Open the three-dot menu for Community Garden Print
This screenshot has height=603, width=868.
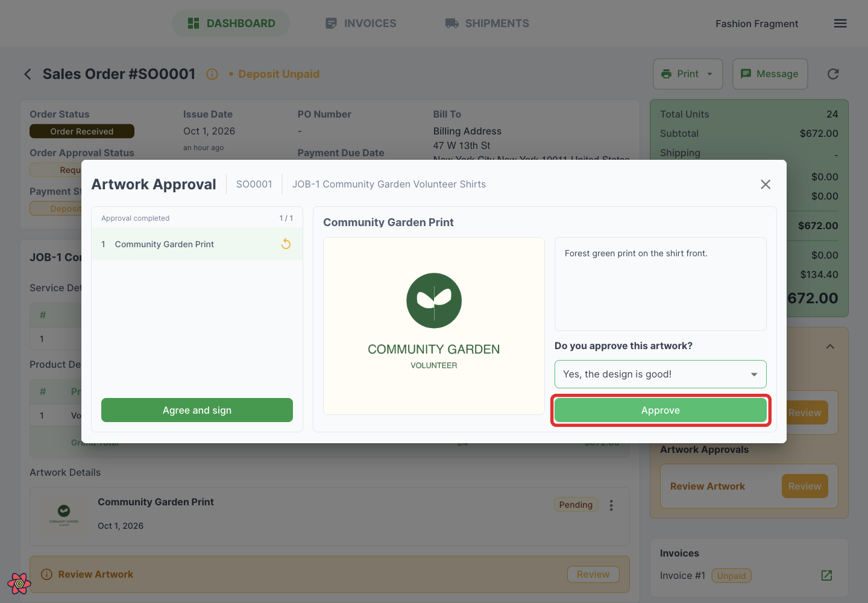[x=611, y=505]
